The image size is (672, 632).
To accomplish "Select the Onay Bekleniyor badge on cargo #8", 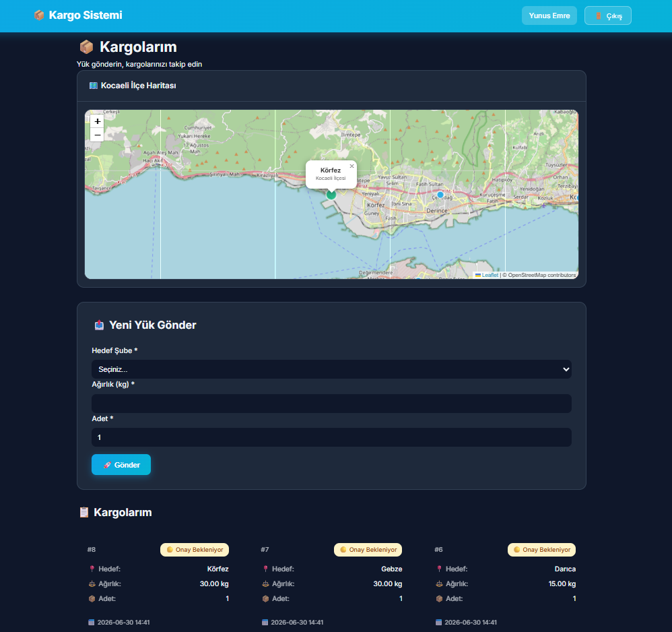I will click(x=195, y=550).
